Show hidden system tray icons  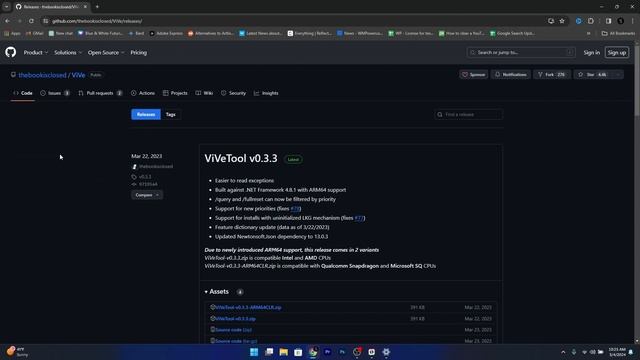click(x=563, y=352)
